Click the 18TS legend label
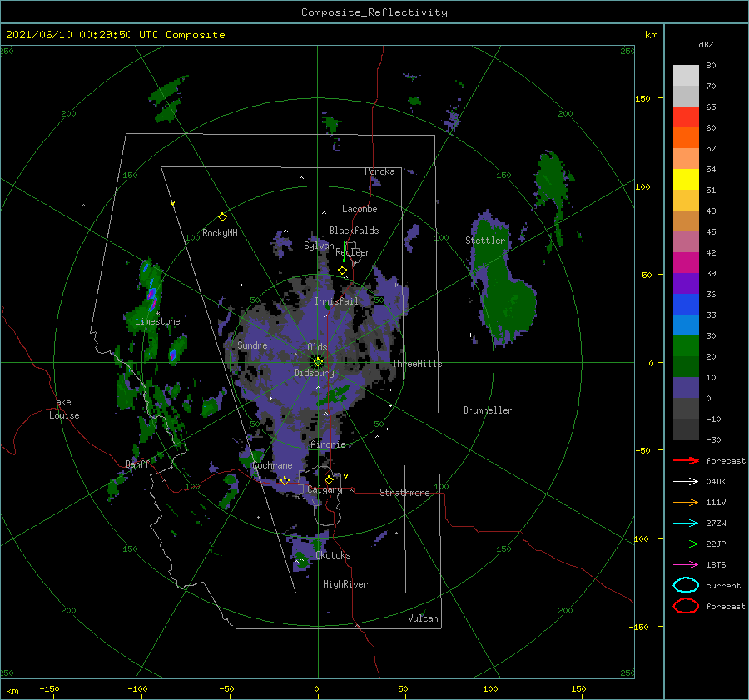Viewport: 749px width, 700px height. [716, 565]
